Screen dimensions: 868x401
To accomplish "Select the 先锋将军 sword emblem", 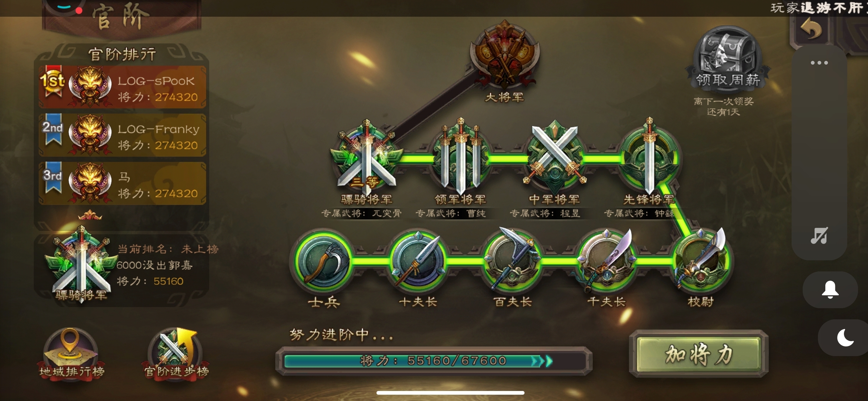I will pos(649,156).
